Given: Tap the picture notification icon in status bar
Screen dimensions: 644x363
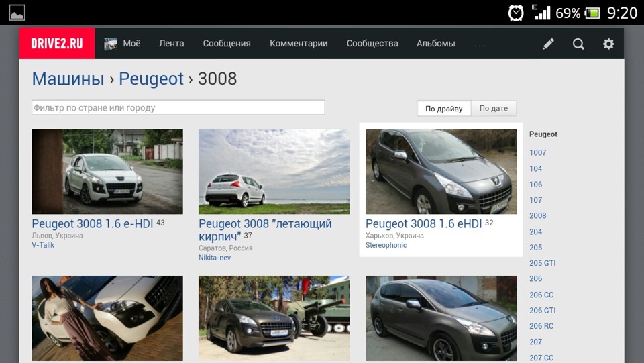Looking at the screenshot, I should 17,13.
